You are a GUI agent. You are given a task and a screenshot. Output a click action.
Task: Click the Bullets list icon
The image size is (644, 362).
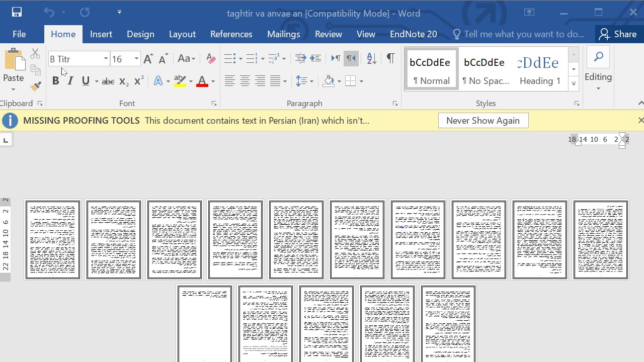pyautogui.click(x=230, y=59)
